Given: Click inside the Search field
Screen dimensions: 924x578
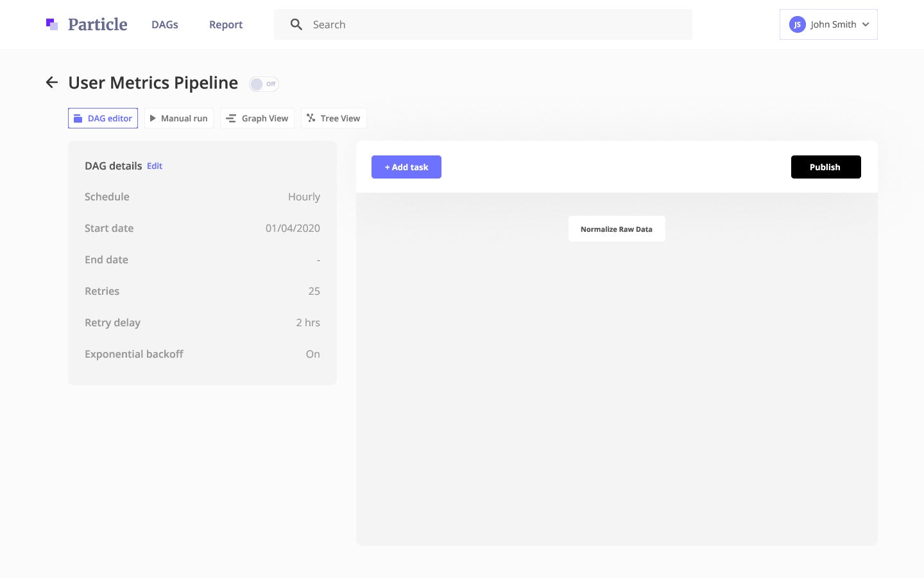Looking at the screenshot, I should pyautogui.click(x=449, y=24).
